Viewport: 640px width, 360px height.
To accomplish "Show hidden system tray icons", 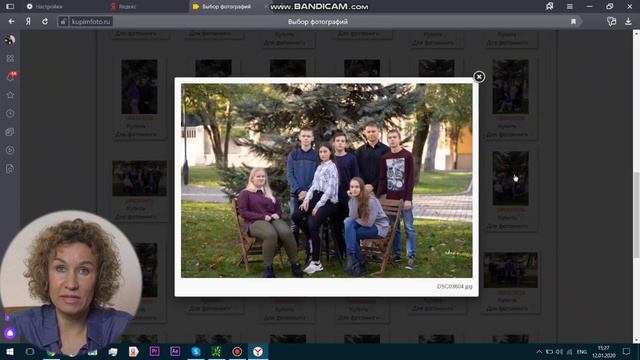I will (x=539, y=351).
